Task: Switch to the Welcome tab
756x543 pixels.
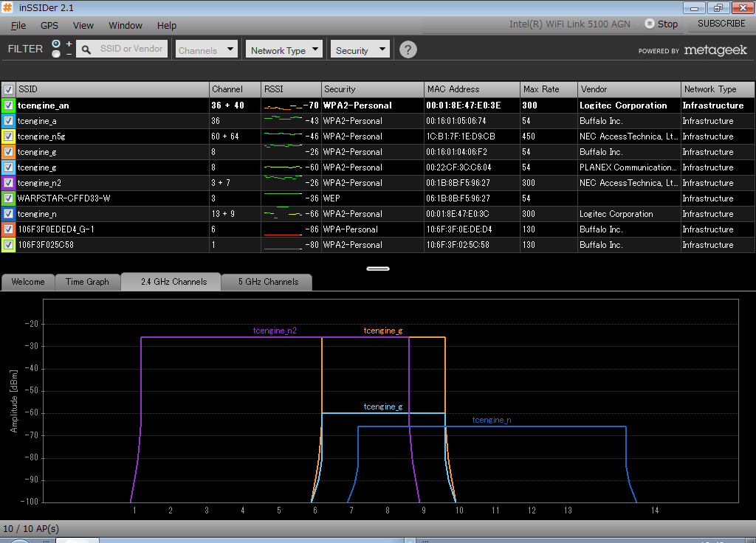Action: [x=28, y=282]
